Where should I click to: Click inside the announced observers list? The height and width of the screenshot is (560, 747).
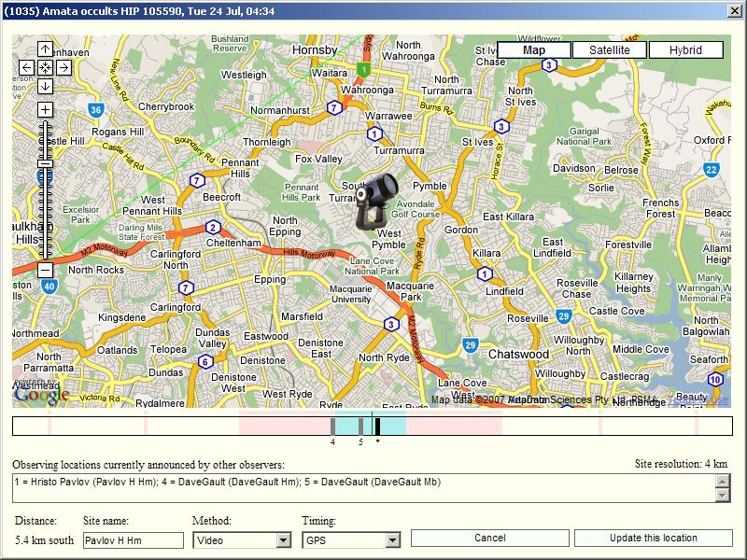coord(364,488)
